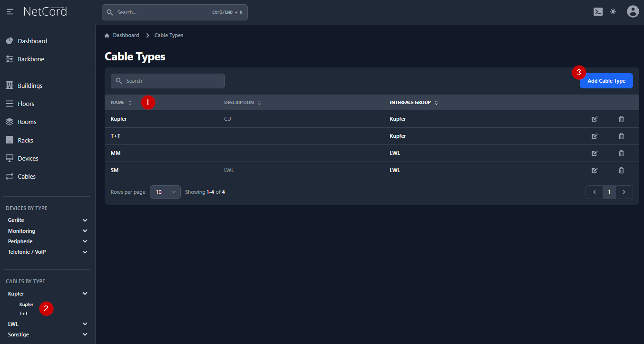The height and width of the screenshot is (344, 644).
Task: Go to Backbone in sidebar
Action: click(30, 59)
